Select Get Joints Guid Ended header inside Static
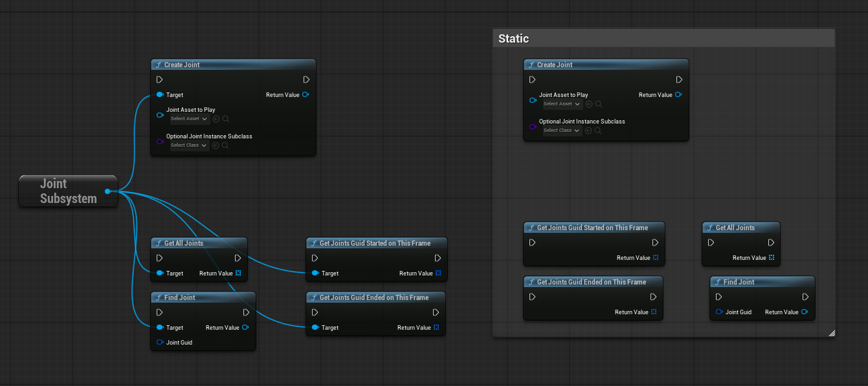 (x=593, y=282)
